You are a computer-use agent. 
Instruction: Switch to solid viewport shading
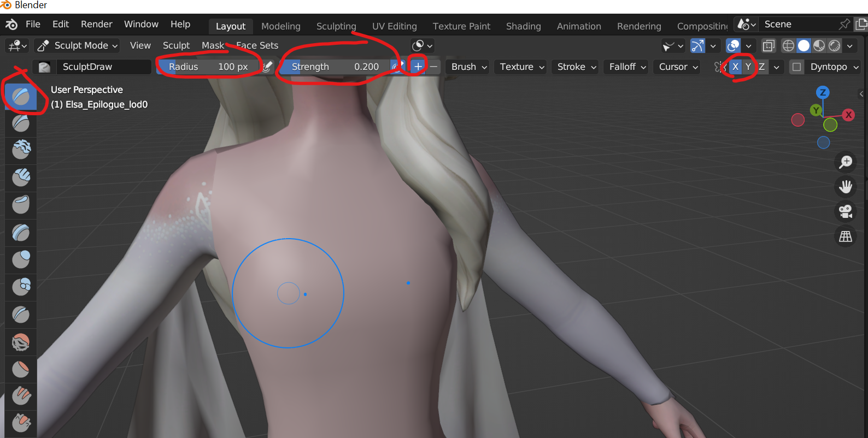point(804,46)
